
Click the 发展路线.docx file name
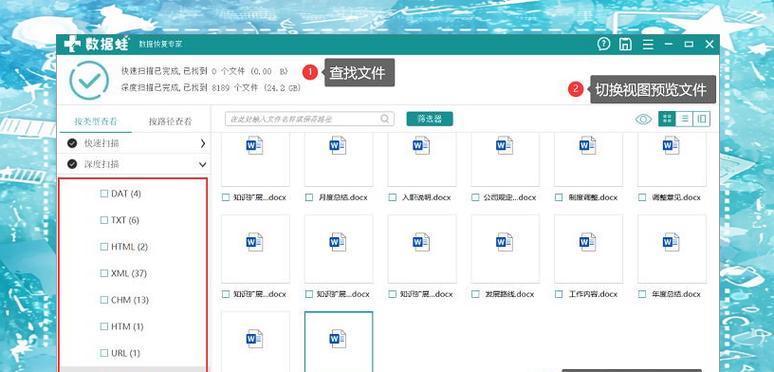pos(509,294)
